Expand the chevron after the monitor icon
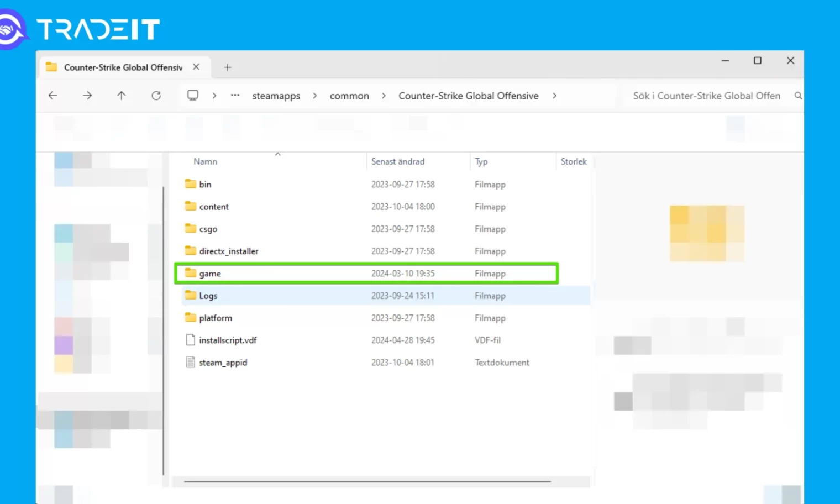This screenshot has height=504, width=840. click(x=214, y=96)
